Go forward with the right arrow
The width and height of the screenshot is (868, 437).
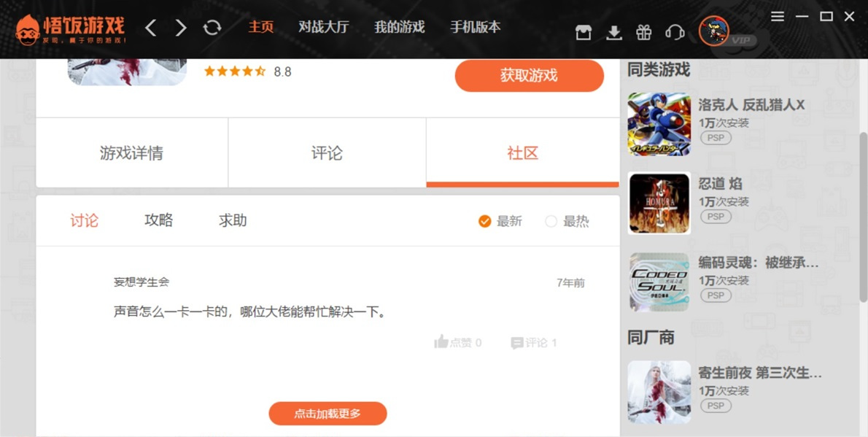click(181, 28)
